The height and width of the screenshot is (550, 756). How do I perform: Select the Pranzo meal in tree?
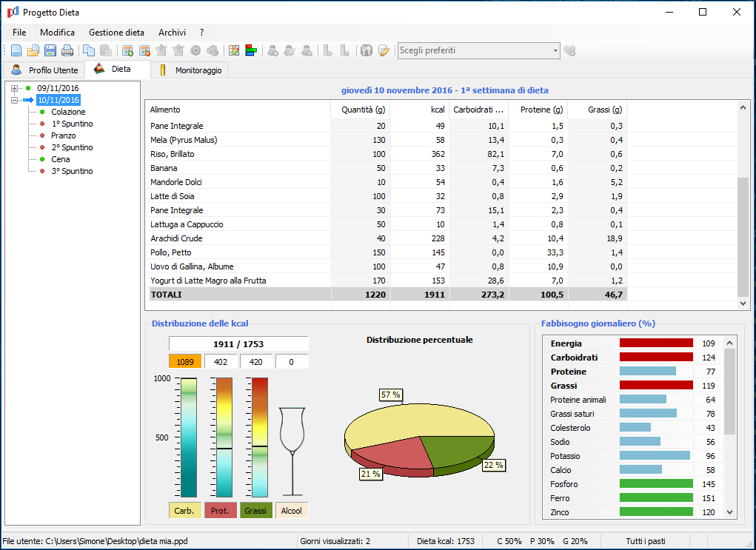coord(64,135)
